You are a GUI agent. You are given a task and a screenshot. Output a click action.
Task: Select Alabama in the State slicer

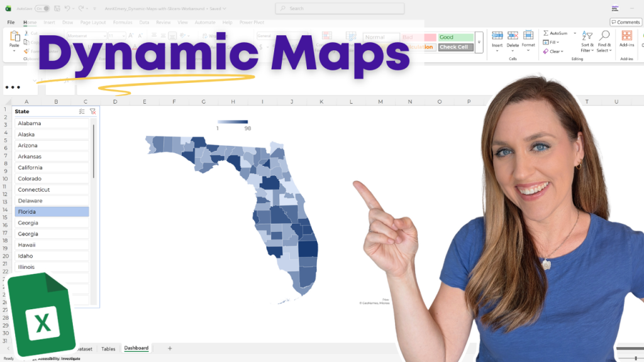[52, 123]
